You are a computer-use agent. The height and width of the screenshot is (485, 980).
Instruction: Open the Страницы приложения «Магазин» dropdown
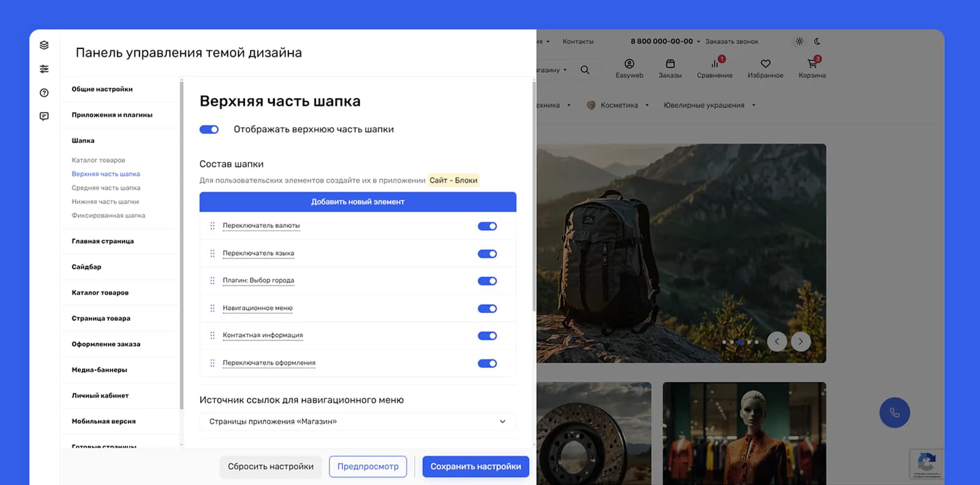tap(358, 421)
